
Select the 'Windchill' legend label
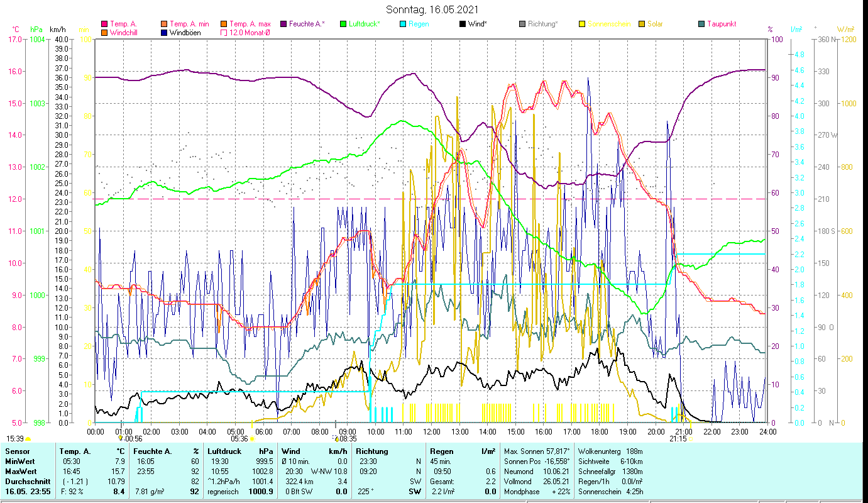pos(124,33)
